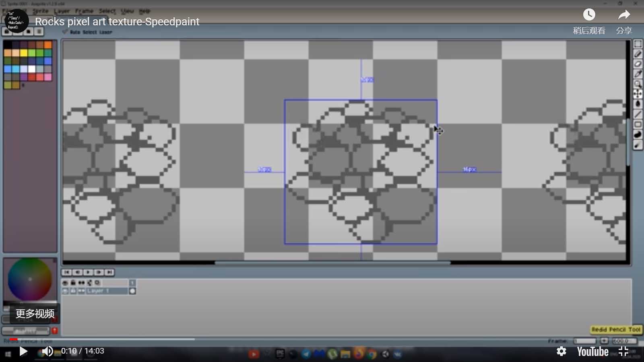Jump to last frame in timeline

click(109, 272)
